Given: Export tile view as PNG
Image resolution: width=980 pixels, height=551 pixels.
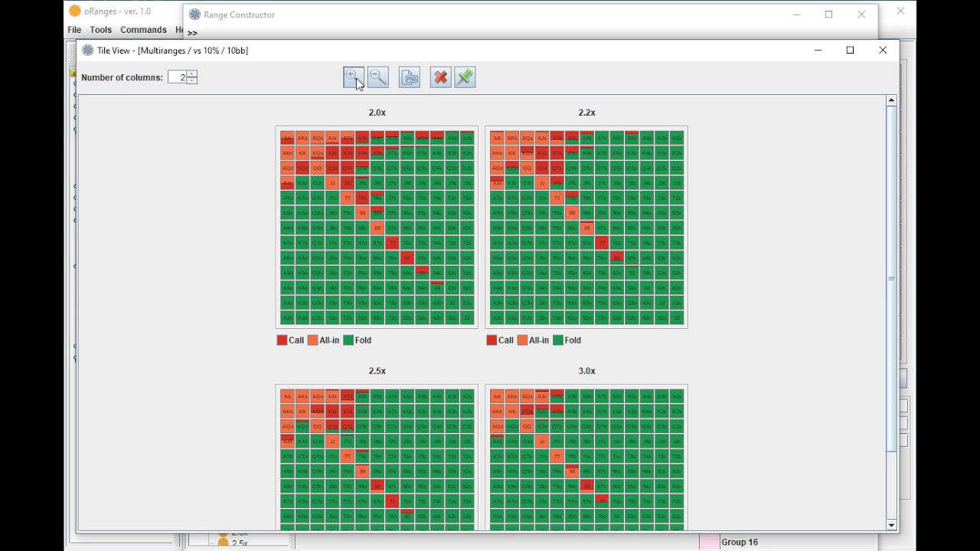Looking at the screenshot, I should point(410,77).
